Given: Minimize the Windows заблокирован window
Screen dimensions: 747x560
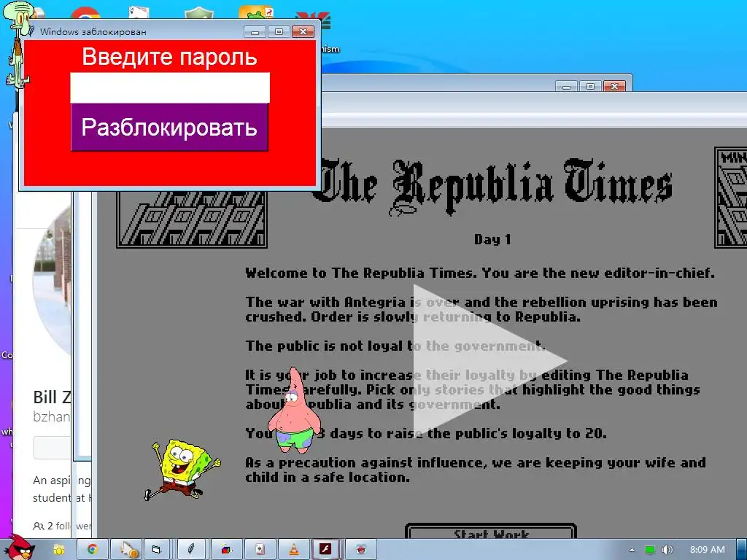Looking at the screenshot, I should [255, 32].
